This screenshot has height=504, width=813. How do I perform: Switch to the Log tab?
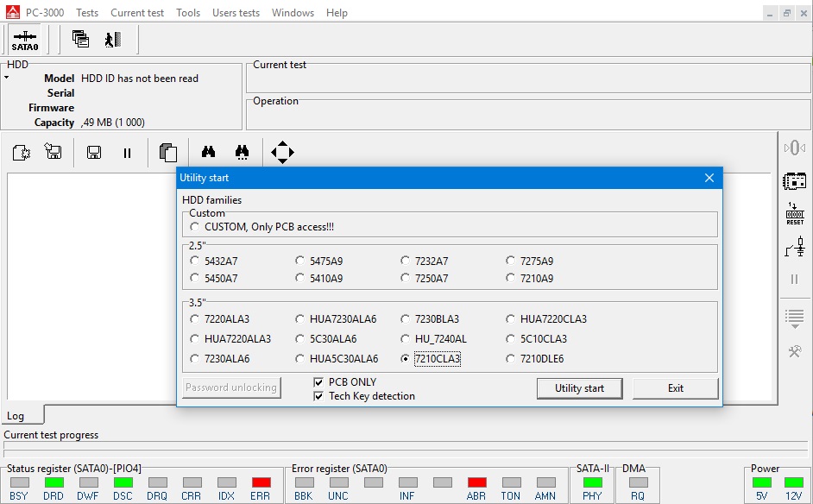point(16,416)
